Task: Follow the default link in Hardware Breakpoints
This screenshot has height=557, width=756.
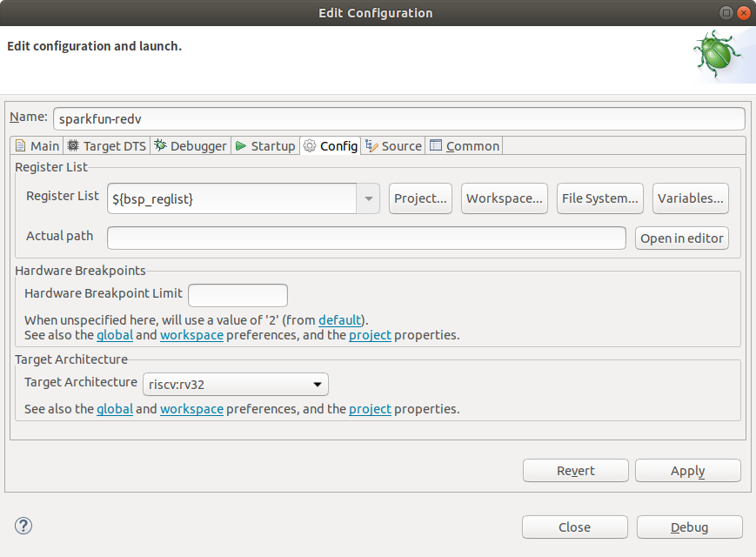Action: click(339, 319)
